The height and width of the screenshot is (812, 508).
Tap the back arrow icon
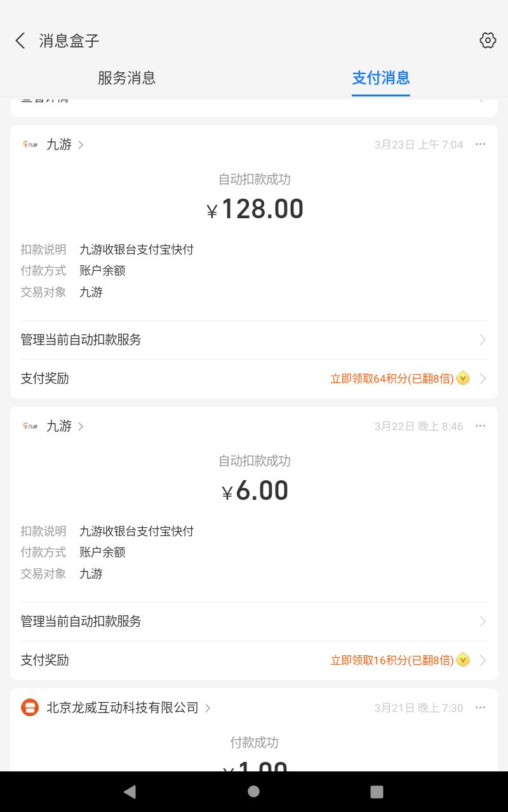20,41
